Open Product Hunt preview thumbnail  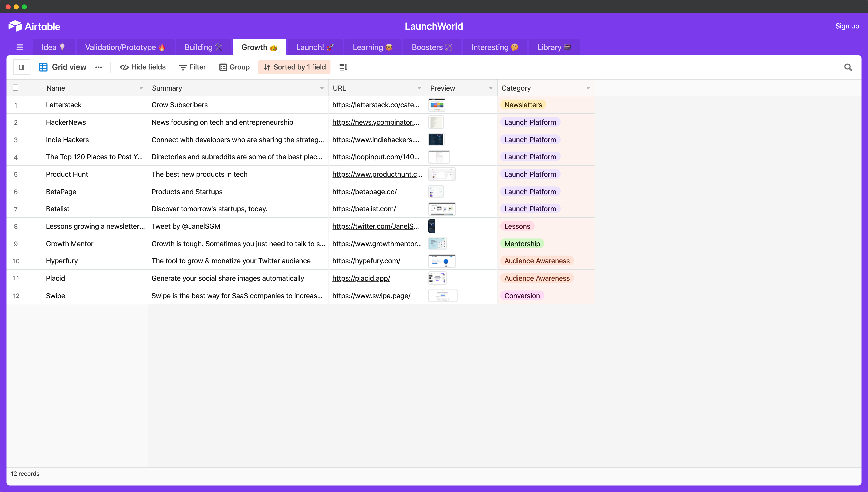pos(442,174)
